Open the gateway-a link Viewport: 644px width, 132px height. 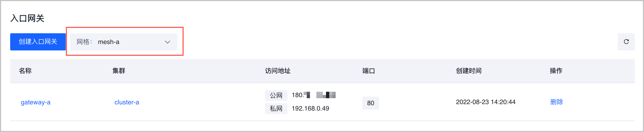36,102
